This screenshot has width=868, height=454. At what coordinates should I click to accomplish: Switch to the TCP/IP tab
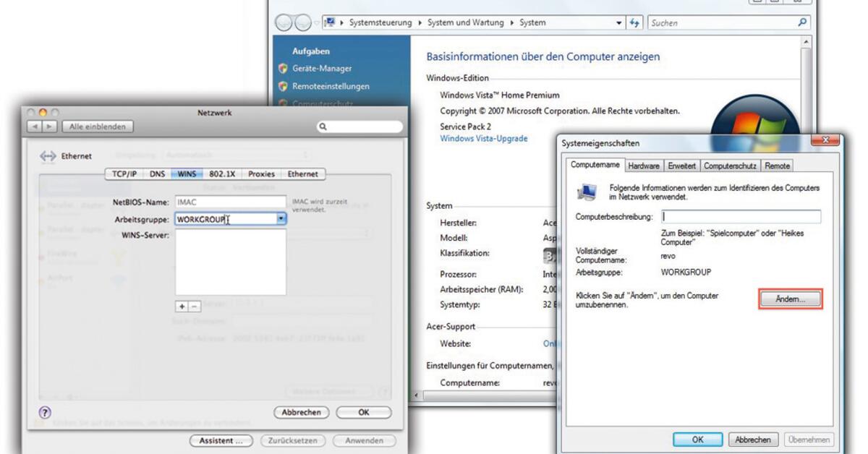[125, 174]
